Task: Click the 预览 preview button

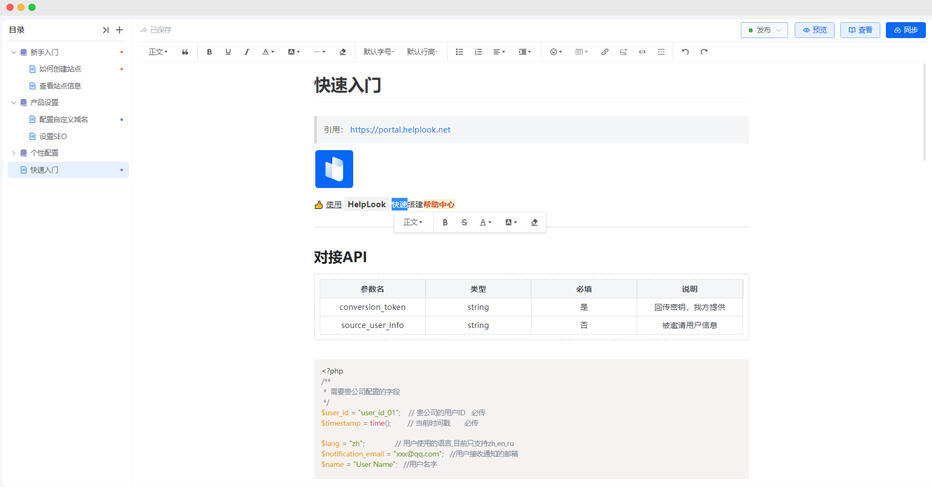Action: point(815,30)
